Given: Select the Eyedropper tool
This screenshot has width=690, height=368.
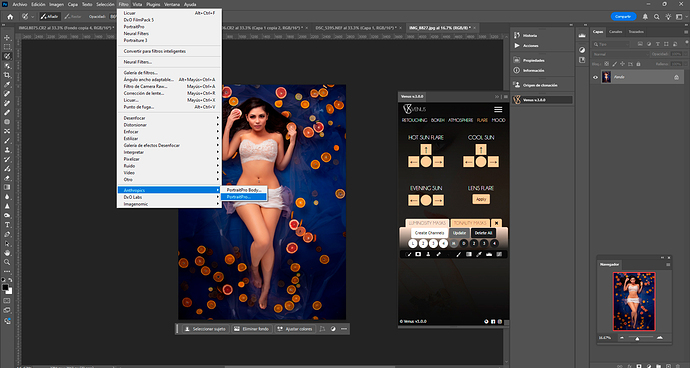Looking at the screenshot, I should (7, 85).
